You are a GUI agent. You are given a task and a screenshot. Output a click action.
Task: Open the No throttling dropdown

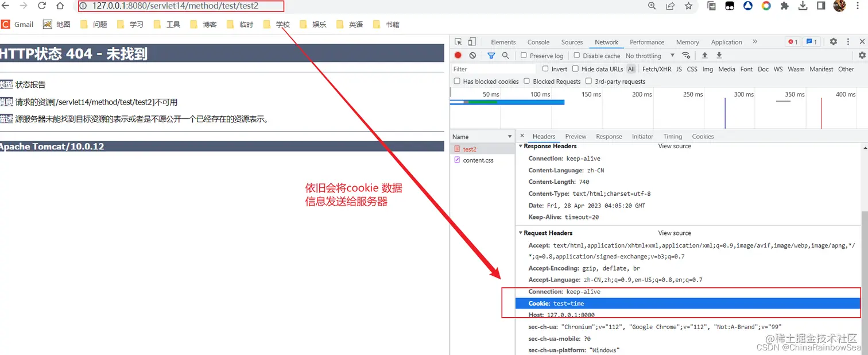[650, 56]
